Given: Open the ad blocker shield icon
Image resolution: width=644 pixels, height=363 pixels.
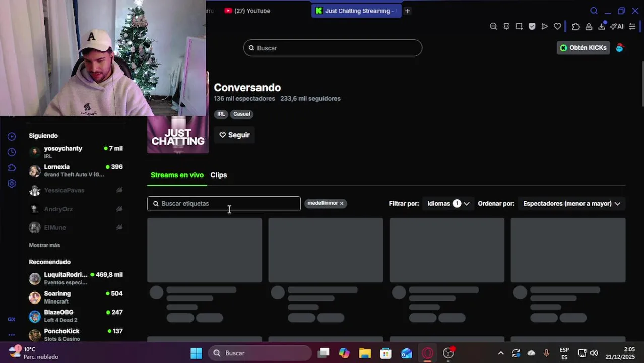Looking at the screenshot, I should coord(532,27).
